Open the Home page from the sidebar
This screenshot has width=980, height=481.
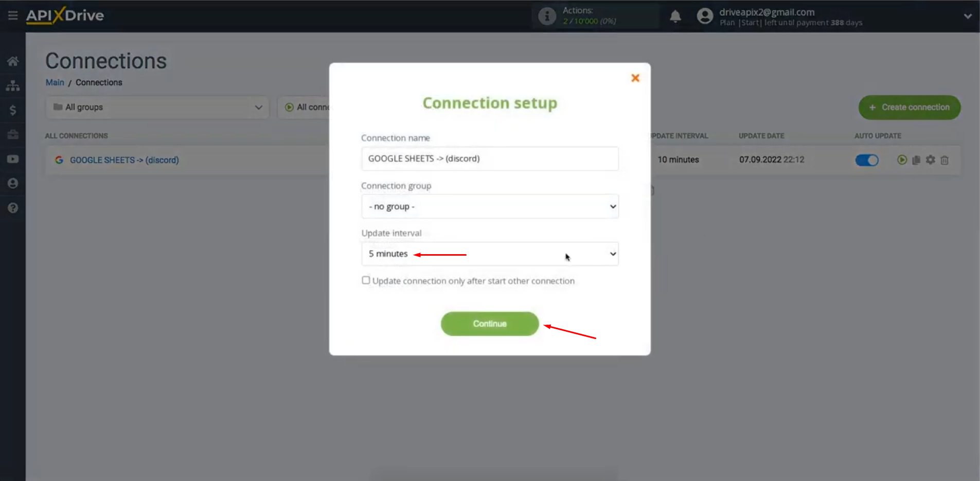(x=12, y=61)
